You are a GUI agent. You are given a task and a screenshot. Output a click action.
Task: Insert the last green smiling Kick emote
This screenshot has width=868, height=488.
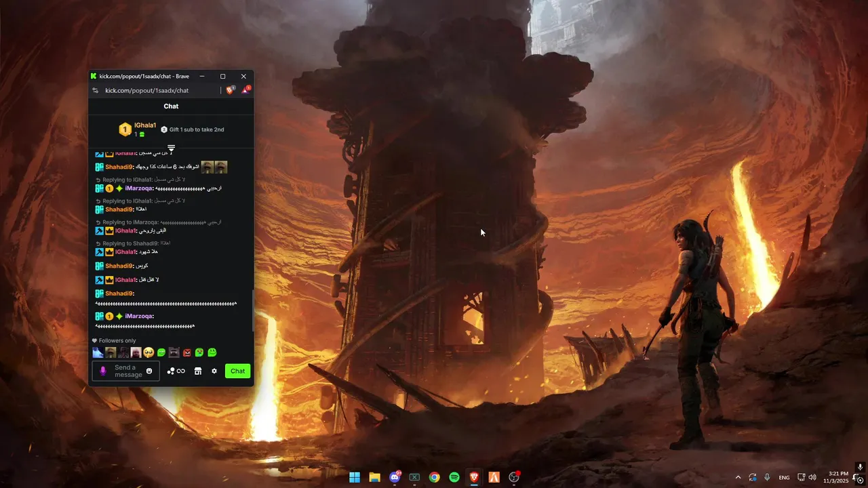(212, 352)
